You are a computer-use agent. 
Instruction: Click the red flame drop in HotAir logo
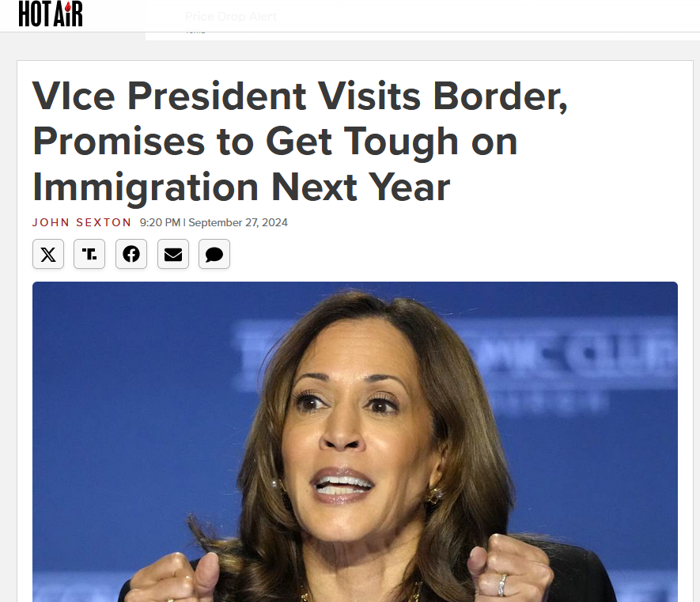pos(68,6)
